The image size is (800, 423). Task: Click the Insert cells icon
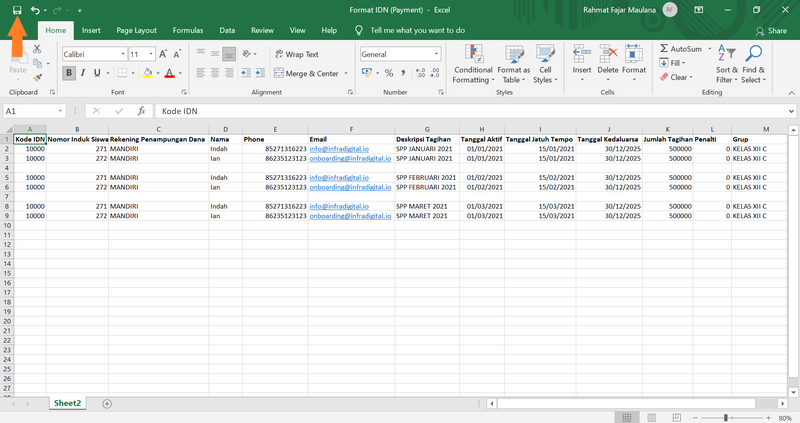pos(582,54)
